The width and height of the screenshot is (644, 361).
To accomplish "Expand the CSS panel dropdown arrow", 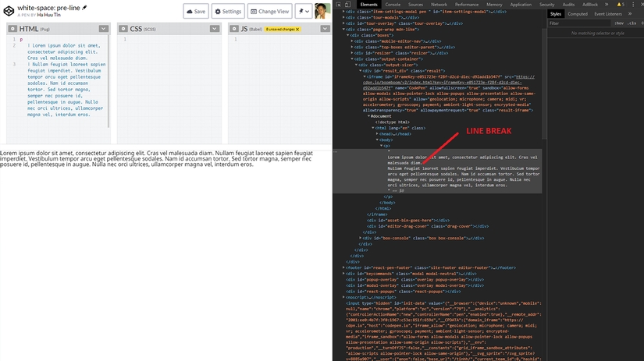I will 213,28.
